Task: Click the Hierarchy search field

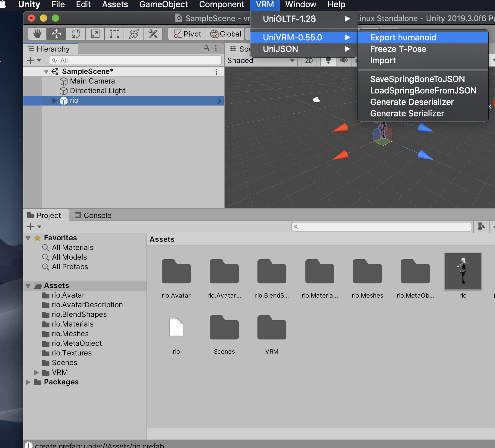Action: (x=135, y=60)
